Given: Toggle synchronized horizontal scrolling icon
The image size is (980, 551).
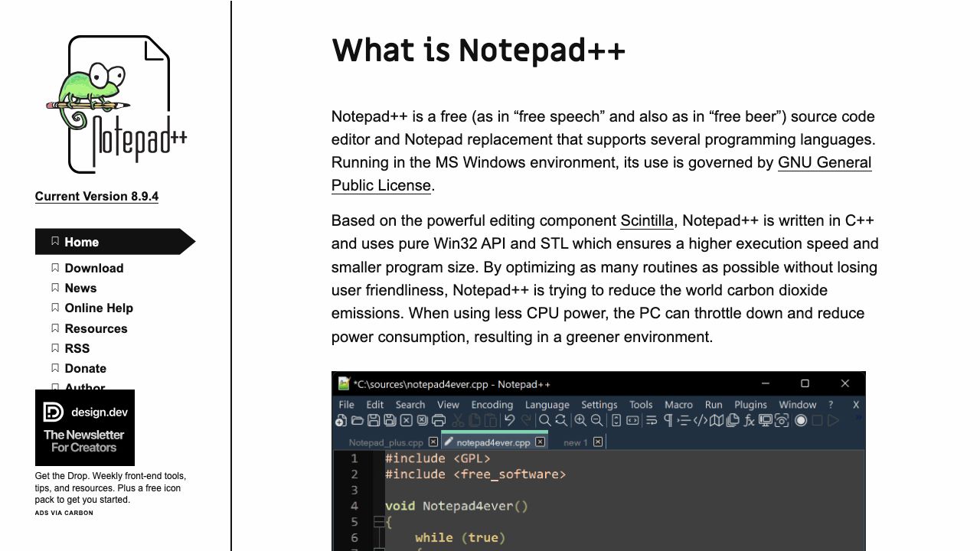Looking at the screenshot, I should coord(632,420).
